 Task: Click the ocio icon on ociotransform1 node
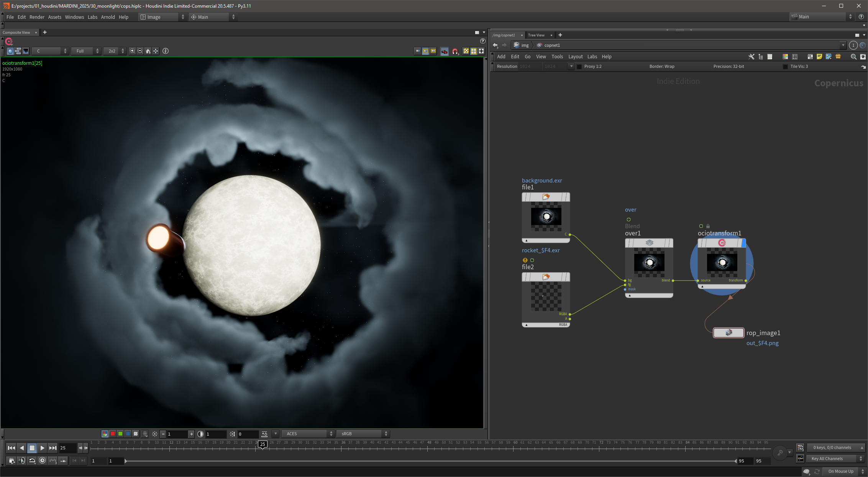(x=722, y=243)
